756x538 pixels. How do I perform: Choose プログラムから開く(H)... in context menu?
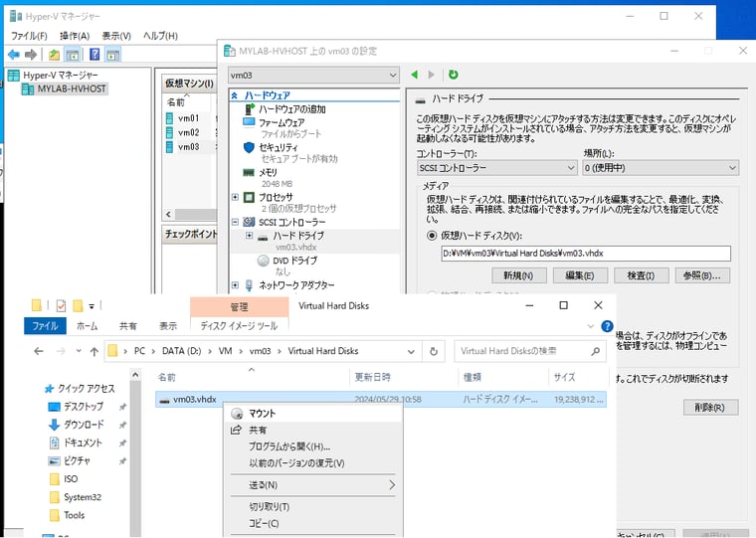click(313, 447)
